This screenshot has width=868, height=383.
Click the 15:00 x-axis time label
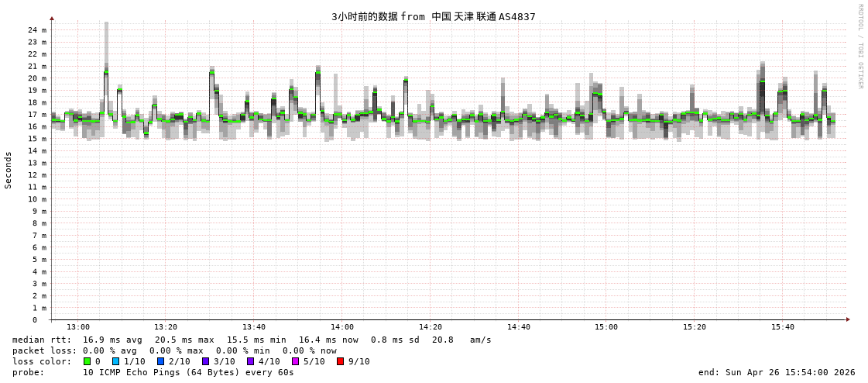click(x=607, y=327)
